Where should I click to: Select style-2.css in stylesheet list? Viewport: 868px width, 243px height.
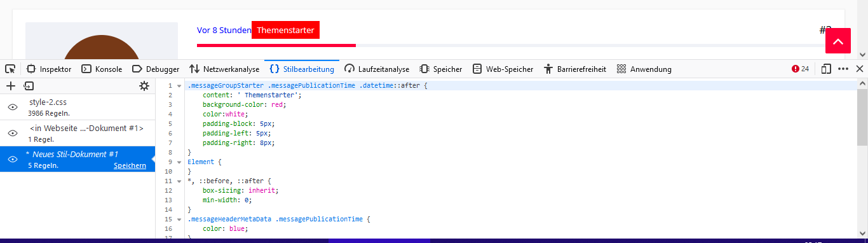(x=78, y=107)
